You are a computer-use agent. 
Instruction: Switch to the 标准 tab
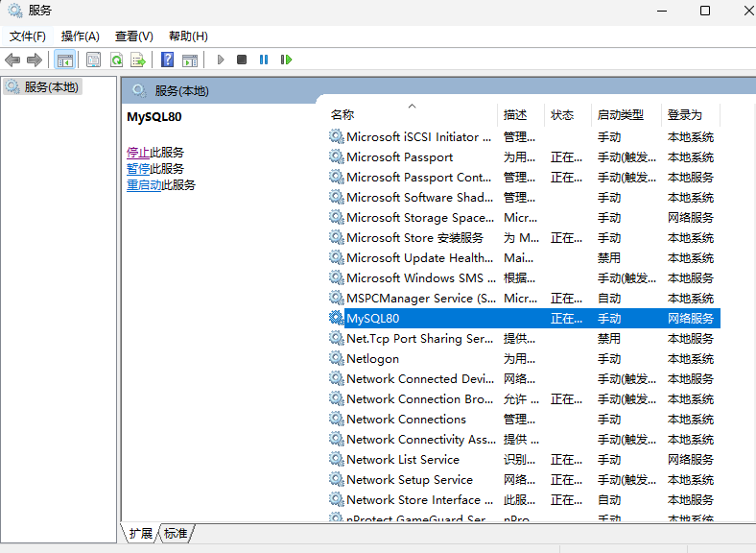pos(176,533)
